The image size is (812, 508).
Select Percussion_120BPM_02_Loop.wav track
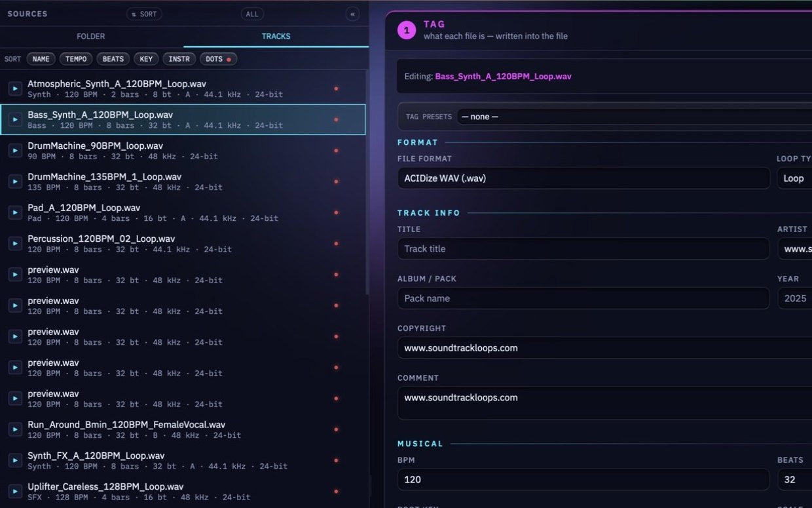[x=183, y=243]
